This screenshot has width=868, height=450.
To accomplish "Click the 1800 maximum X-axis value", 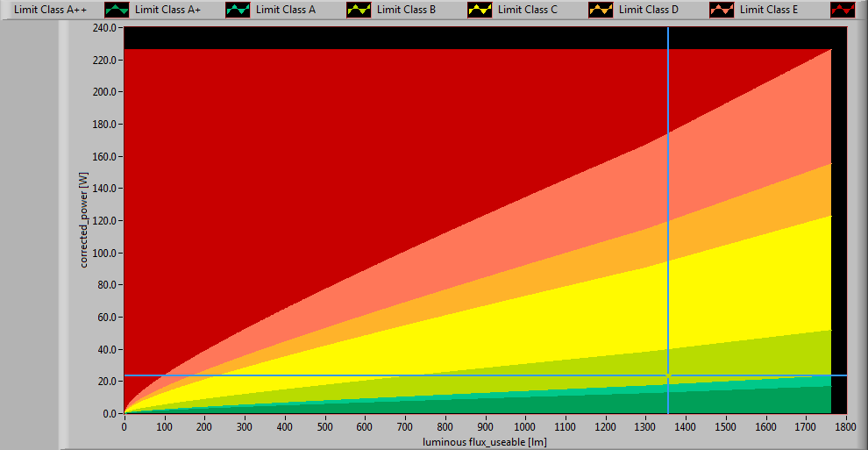I will (845, 426).
